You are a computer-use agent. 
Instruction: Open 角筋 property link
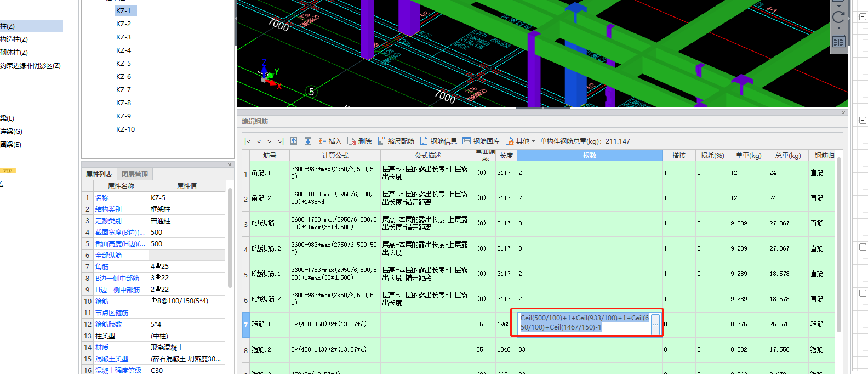102,267
